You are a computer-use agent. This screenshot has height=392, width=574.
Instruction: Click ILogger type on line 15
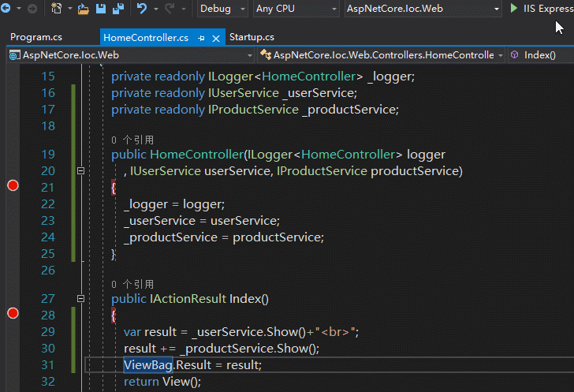pyautogui.click(x=230, y=77)
